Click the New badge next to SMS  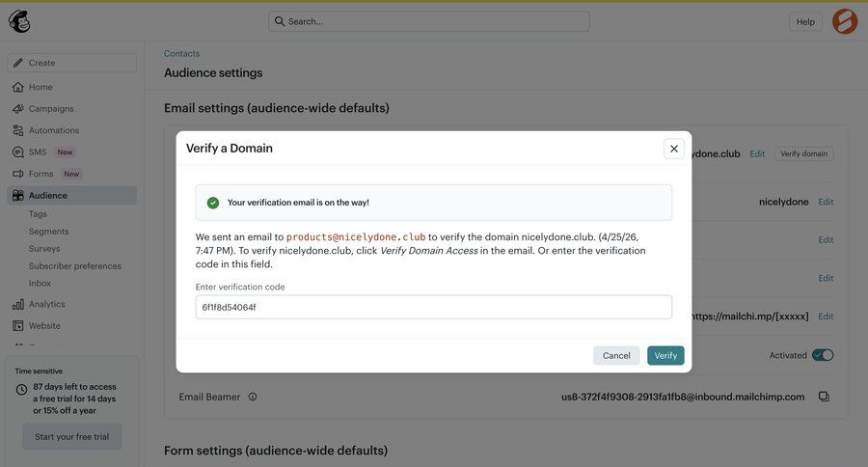click(x=65, y=151)
